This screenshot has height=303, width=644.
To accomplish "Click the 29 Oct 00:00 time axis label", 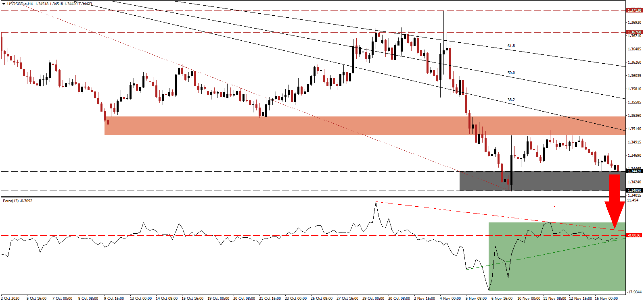I will coord(373,299).
